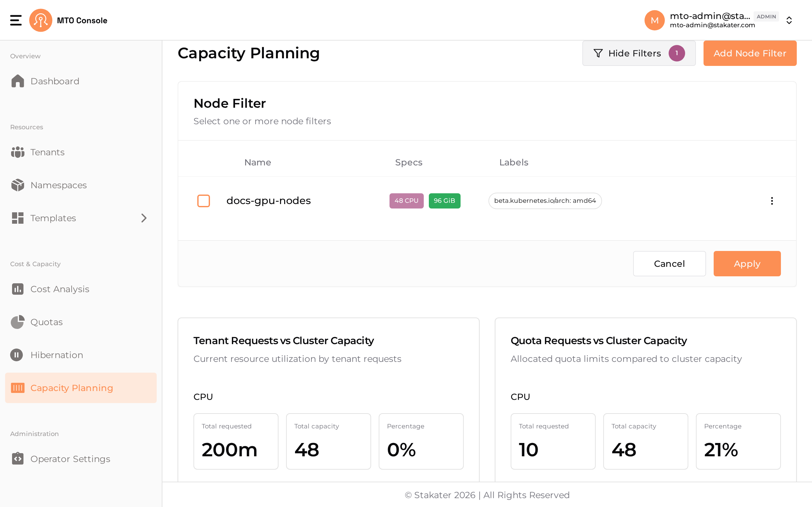Toggle Hide Filters button
This screenshot has height=507, width=812.
coord(639,53)
